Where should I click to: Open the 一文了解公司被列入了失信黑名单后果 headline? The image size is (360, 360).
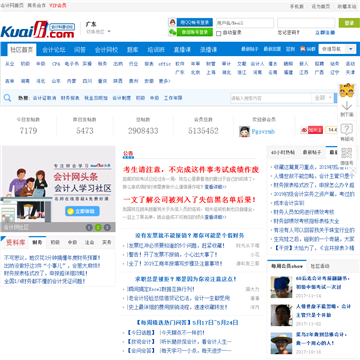coord(189,200)
